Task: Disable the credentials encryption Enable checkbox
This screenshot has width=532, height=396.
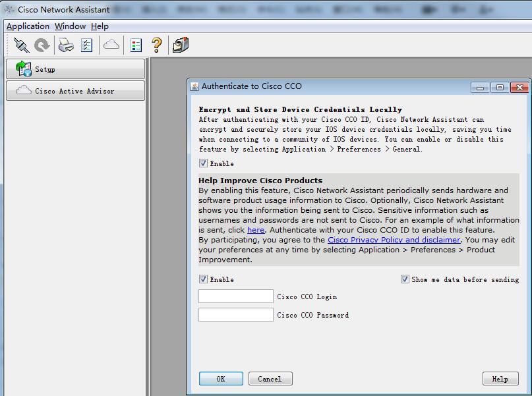Action: pos(203,163)
